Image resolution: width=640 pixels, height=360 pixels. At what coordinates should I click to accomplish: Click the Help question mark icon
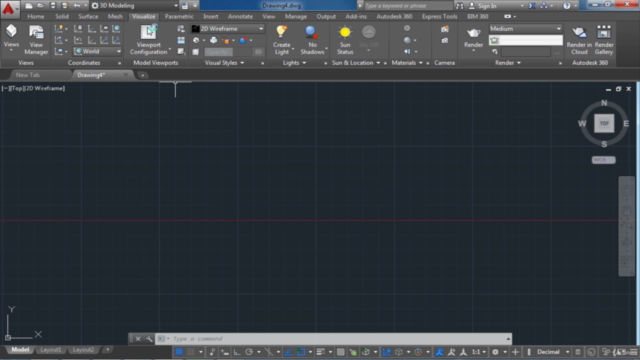coord(567,6)
